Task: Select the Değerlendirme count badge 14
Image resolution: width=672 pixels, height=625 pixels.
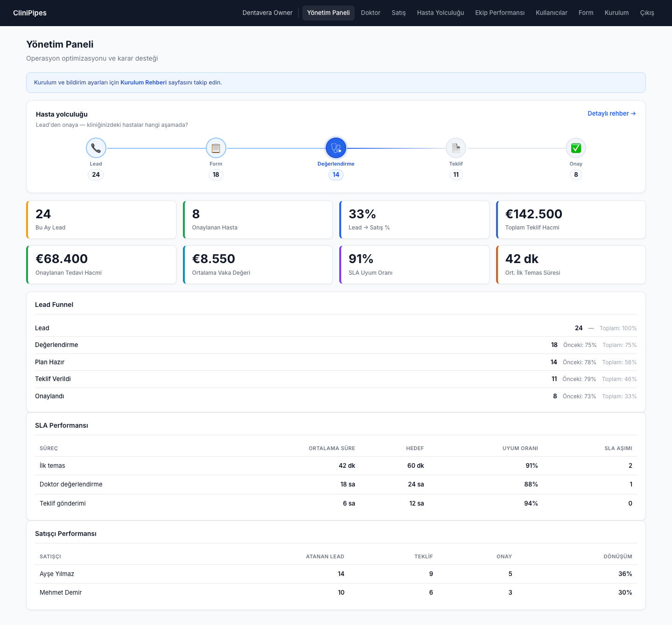Action: [336, 175]
